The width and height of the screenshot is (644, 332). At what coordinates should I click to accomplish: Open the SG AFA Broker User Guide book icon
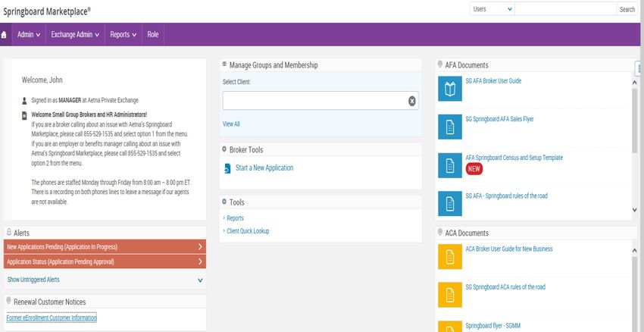point(450,89)
